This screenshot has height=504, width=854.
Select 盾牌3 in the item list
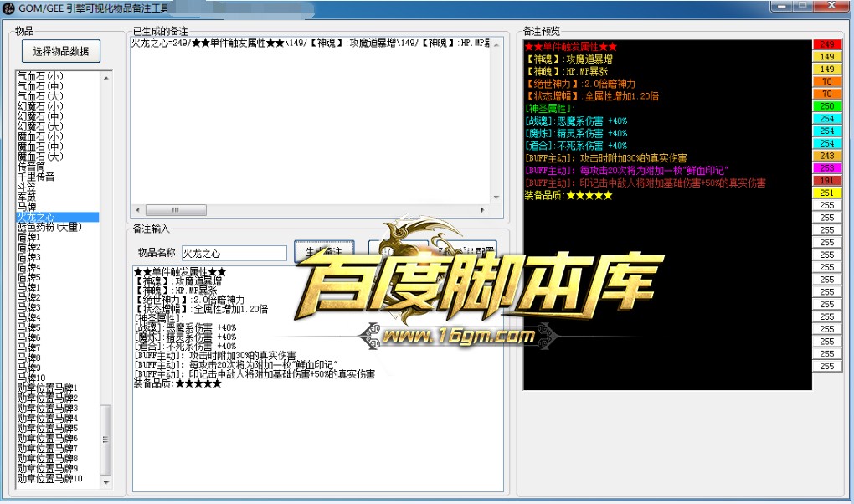pos(28,257)
